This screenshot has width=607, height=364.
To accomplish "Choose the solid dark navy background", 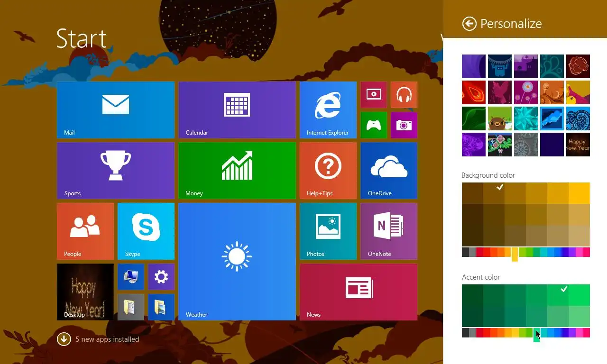I will click(552, 145).
